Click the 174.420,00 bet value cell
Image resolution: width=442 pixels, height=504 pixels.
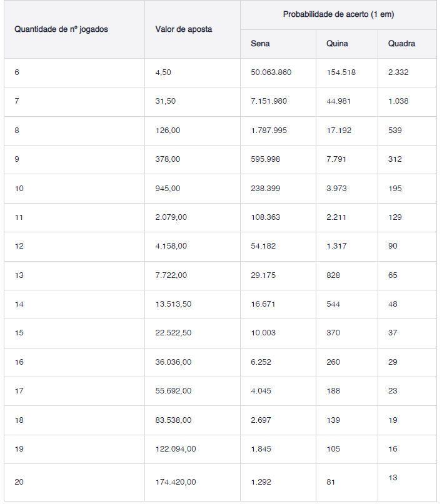[176, 482]
